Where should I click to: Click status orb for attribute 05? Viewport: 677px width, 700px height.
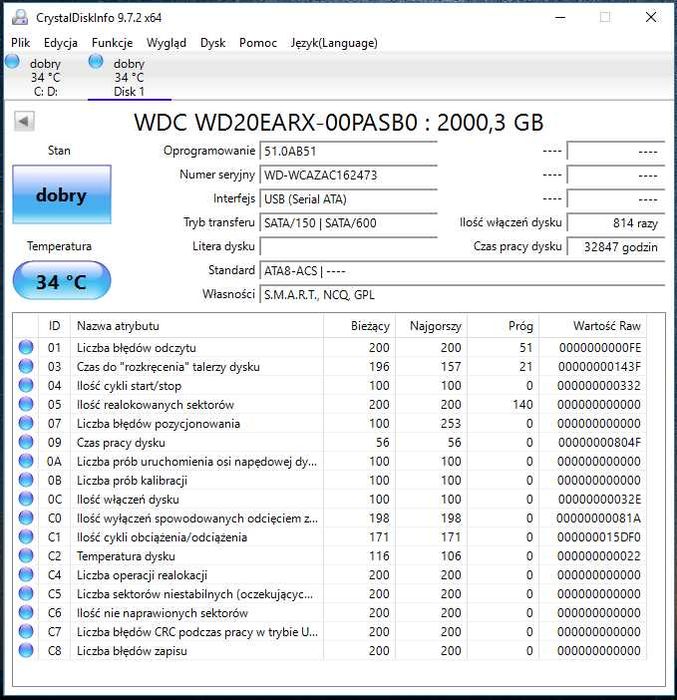pos(26,404)
